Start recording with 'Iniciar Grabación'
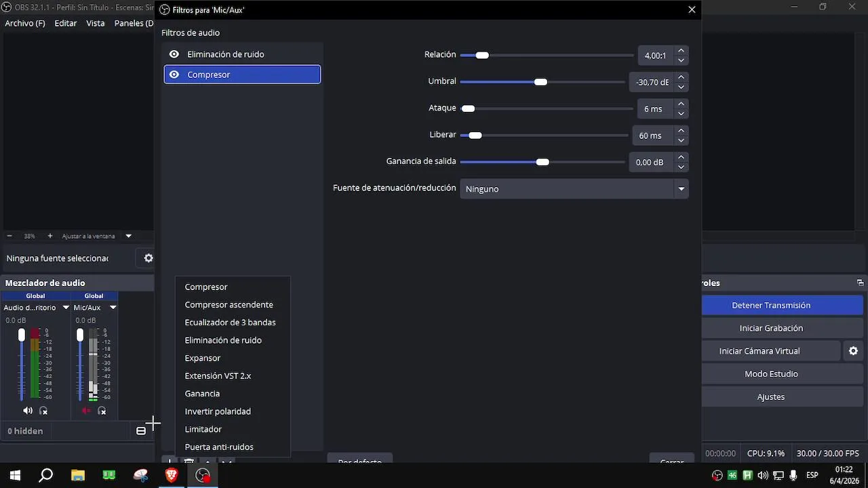This screenshot has width=868, height=488. click(x=771, y=328)
